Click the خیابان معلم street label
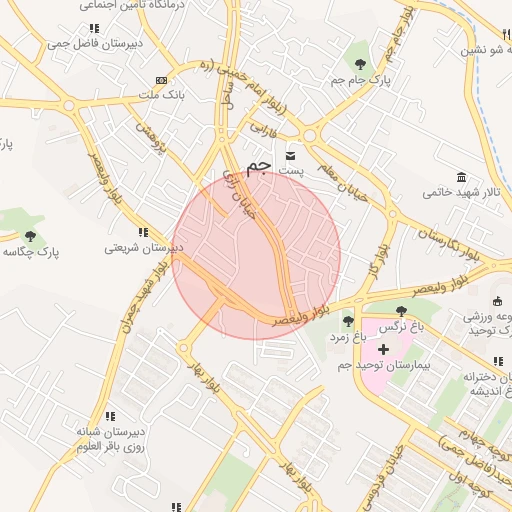The height and width of the screenshot is (512, 512). point(343,183)
